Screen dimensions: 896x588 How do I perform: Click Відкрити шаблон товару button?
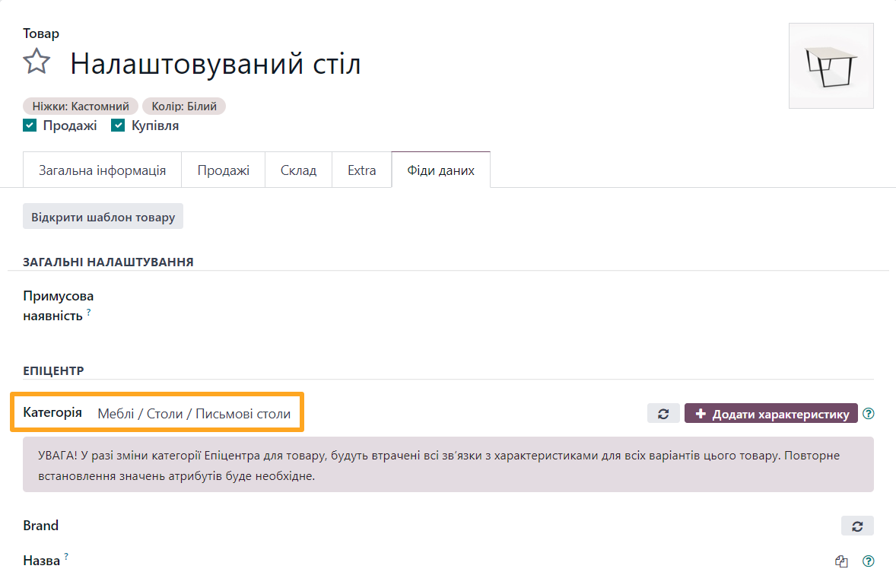tap(103, 217)
